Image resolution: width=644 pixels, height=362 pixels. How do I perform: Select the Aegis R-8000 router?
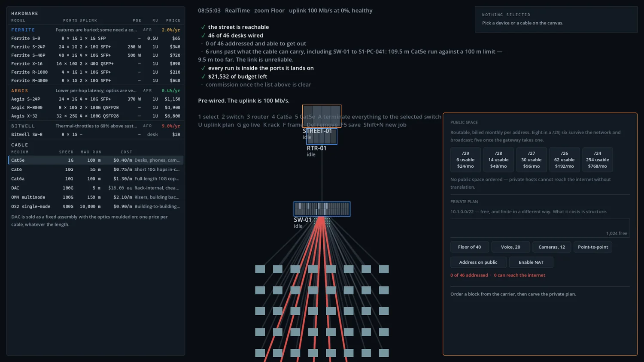(x=96, y=108)
